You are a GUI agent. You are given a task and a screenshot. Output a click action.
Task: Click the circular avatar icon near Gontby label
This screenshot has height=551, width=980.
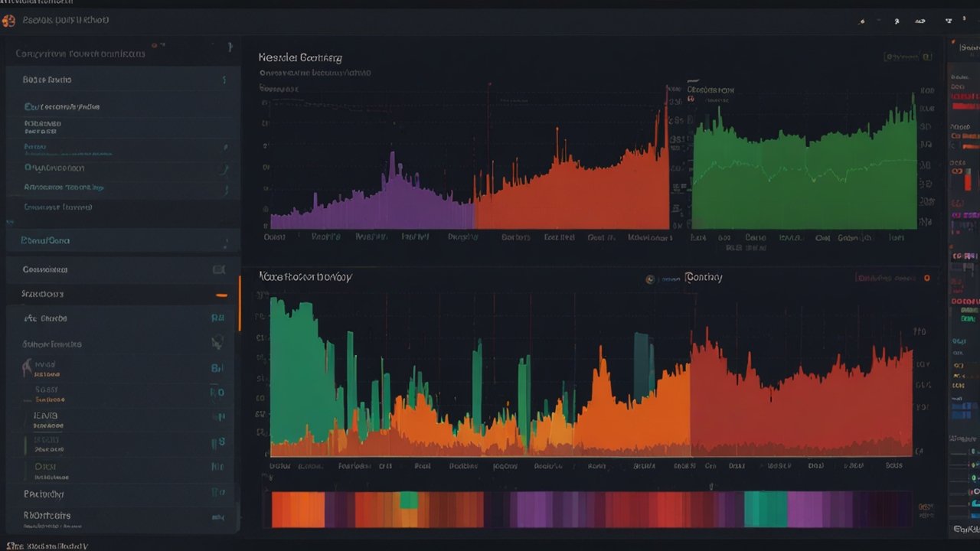pos(651,279)
